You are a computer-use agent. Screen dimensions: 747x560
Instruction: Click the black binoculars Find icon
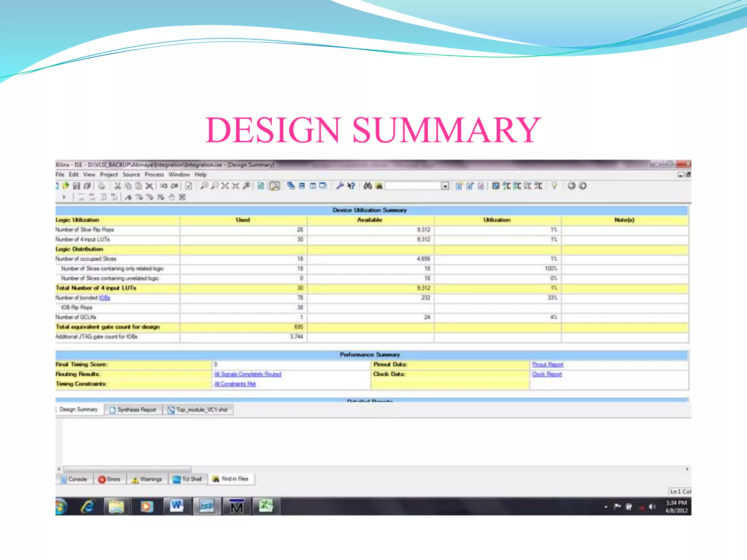[x=368, y=186]
